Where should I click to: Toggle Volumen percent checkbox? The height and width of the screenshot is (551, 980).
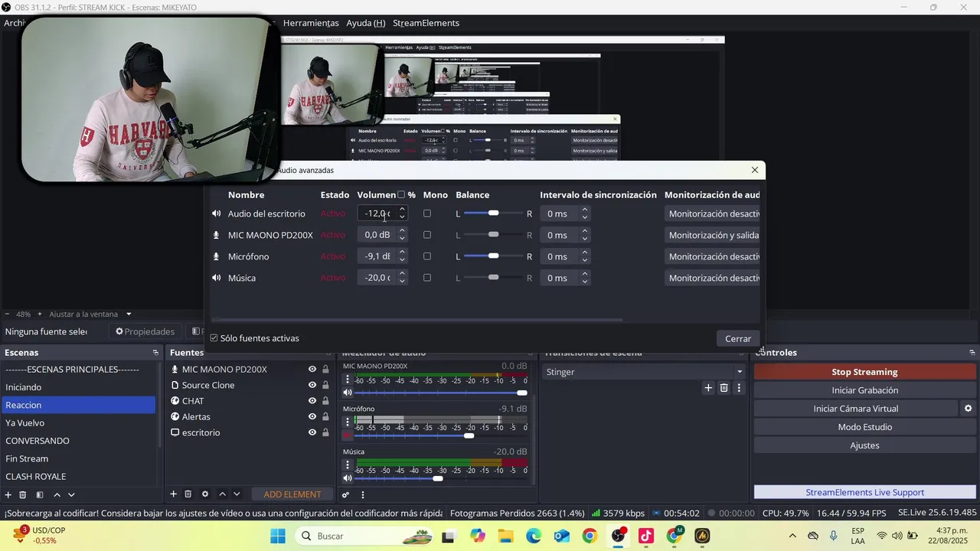[x=401, y=194]
